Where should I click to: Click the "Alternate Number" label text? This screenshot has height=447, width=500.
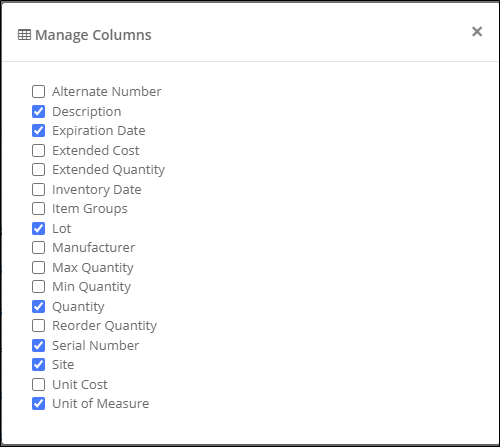coord(107,91)
